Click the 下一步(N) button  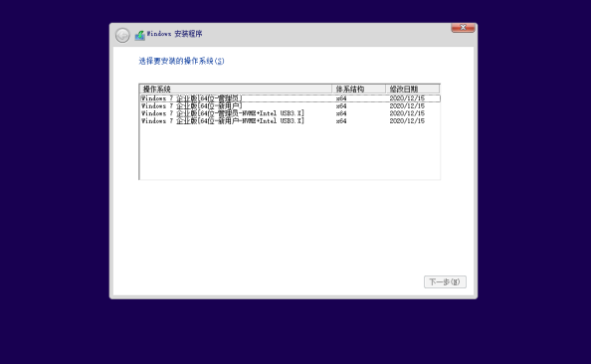pos(445,281)
